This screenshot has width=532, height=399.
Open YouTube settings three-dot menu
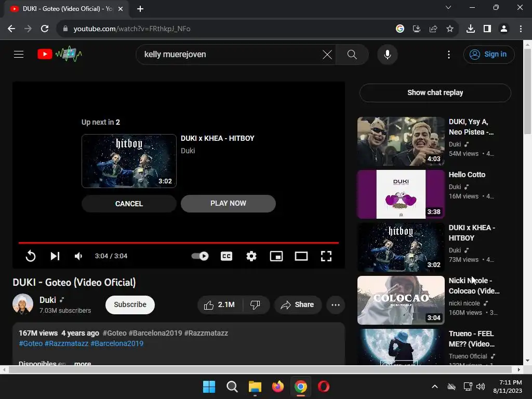448,55
